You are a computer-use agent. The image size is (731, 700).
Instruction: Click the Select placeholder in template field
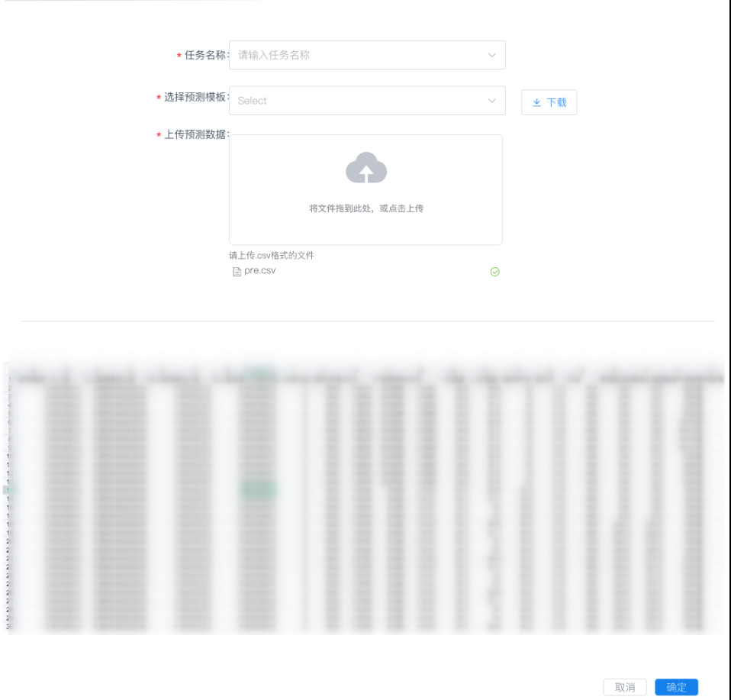253,101
